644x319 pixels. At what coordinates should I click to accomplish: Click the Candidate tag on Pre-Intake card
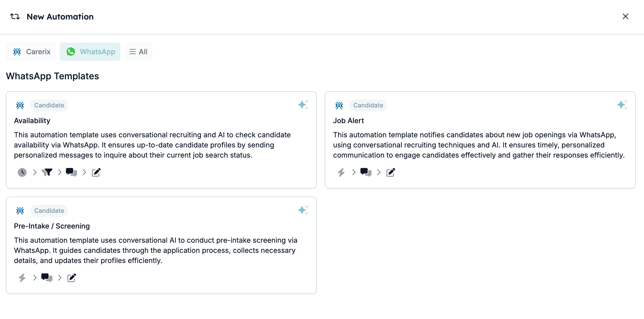pos(49,211)
